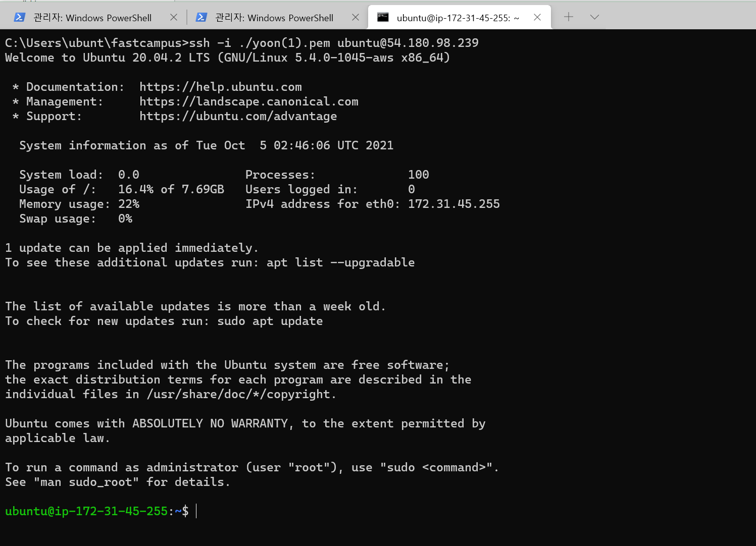Click the command input cursor after the $ prompt
The width and height of the screenshot is (756, 546).
(196, 511)
